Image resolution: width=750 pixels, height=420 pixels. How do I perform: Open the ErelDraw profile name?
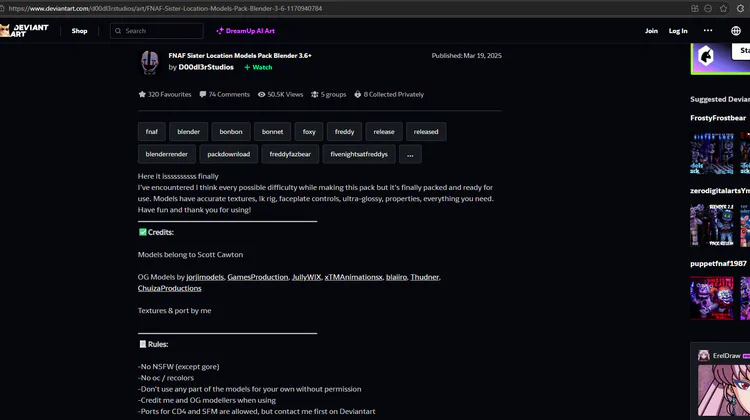727,355
